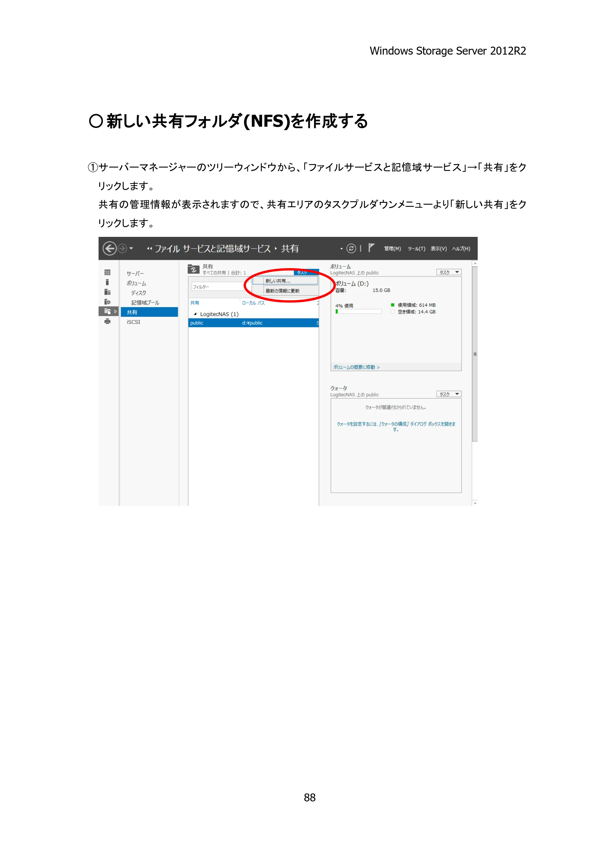
Task: Go back with the back arrow button
Action: tap(109, 249)
